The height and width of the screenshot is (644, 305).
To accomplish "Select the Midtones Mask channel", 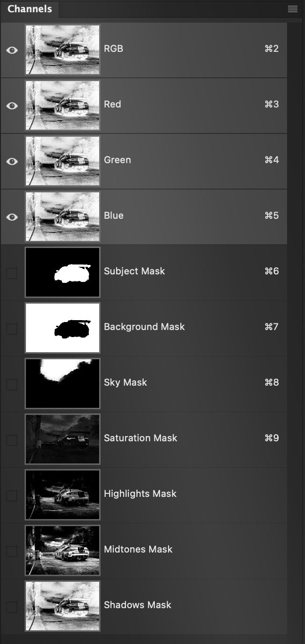I will pos(139,550).
